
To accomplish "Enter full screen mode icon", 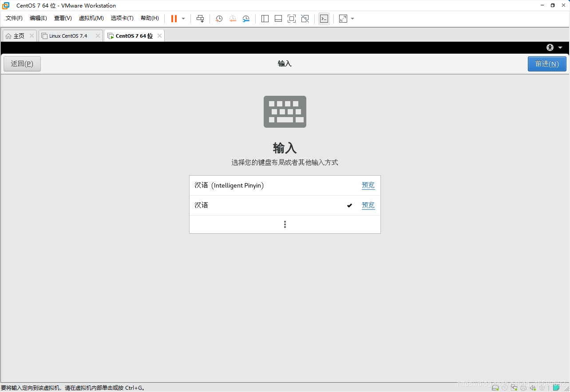I will click(292, 19).
